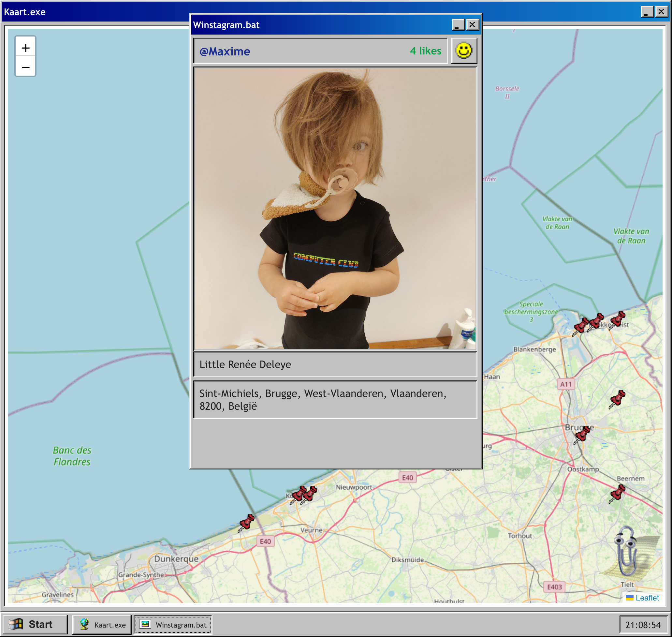
Task: Open the Leaflet attribution link
Action: click(x=647, y=598)
